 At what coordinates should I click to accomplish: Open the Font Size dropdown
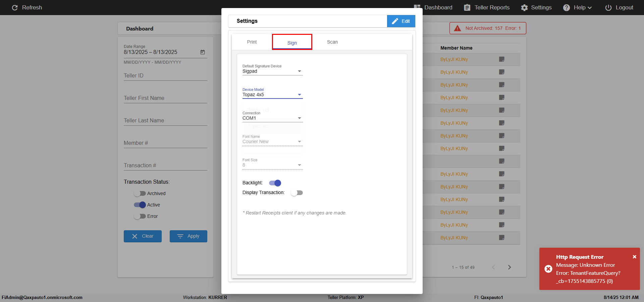pos(272,165)
